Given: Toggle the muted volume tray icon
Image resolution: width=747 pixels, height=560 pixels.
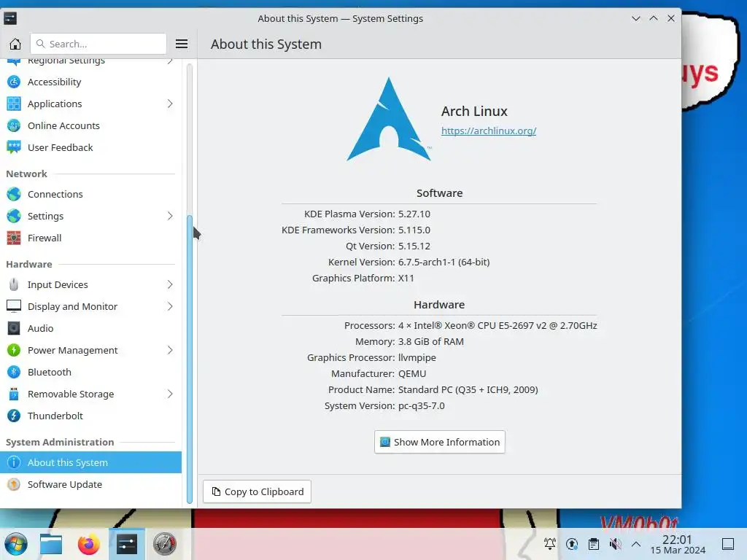Looking at the screenshot, I should (616, 544).
